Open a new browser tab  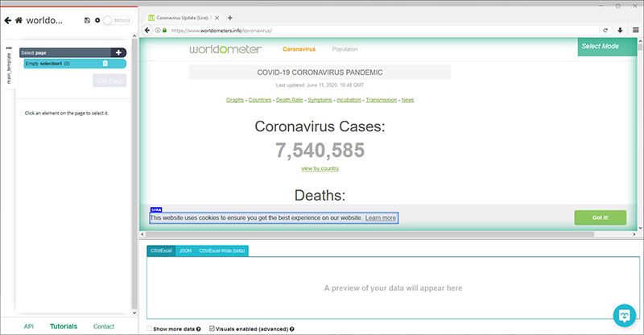click(230, 18)
